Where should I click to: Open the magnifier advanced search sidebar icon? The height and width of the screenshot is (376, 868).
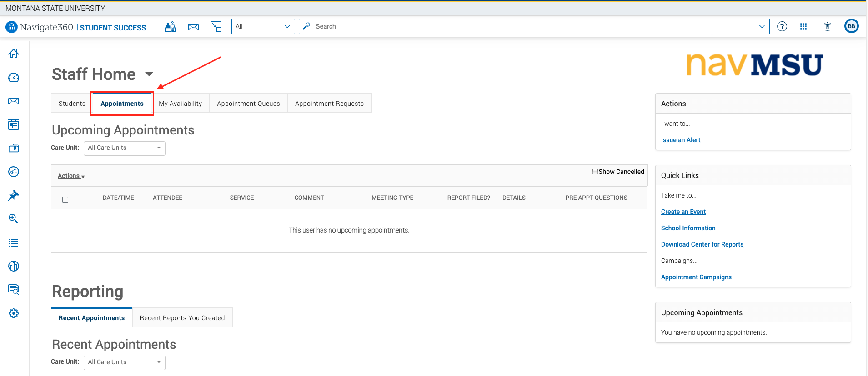(x=14, y=219)
